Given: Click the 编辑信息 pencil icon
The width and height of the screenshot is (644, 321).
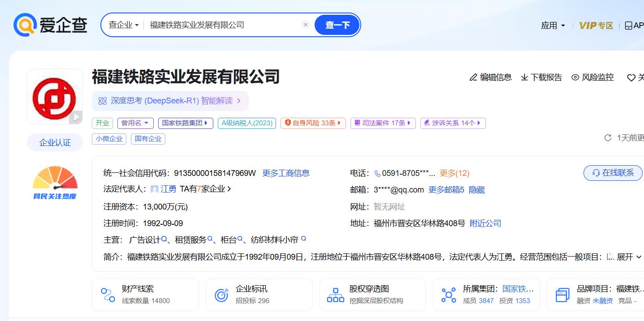Looking at the screenshot, I should [x=473, y=77].
